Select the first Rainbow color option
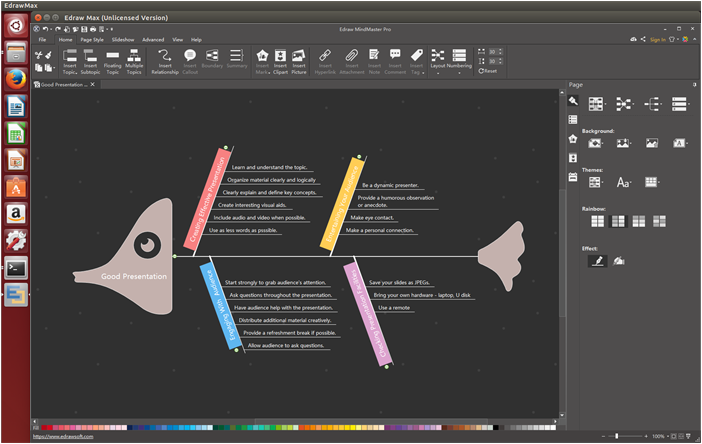 point(595,221)
